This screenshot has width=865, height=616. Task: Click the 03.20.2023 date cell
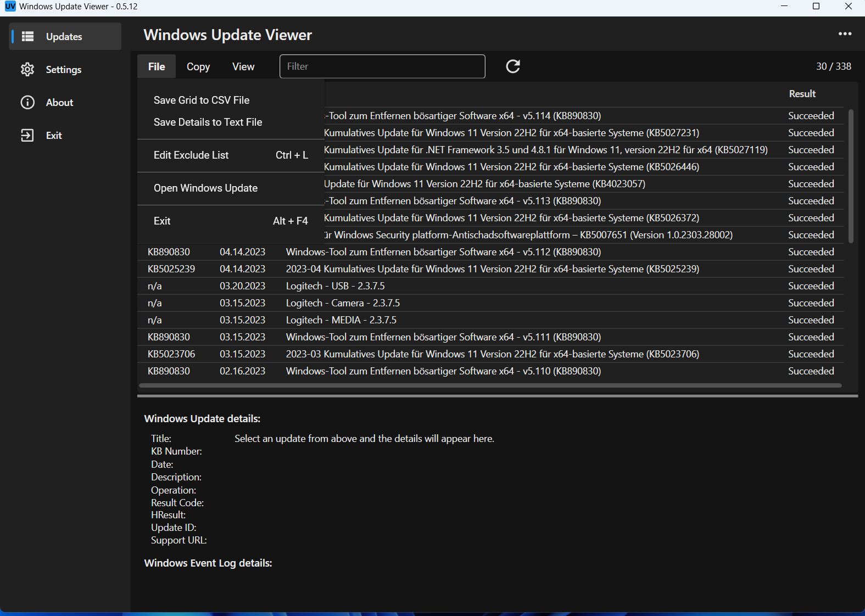pos(242,286)
